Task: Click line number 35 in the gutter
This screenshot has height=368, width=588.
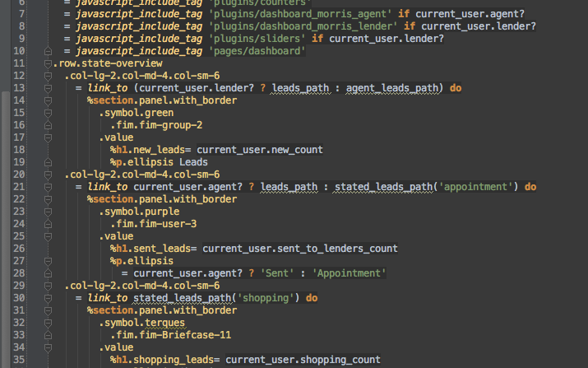Action: (x=19, y=360)
